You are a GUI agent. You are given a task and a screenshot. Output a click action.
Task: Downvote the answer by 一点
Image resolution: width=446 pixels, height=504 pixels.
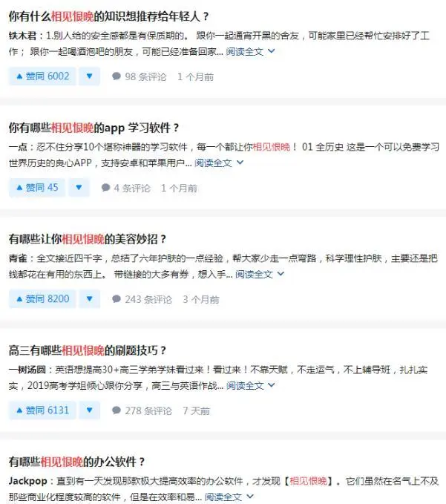click(x=79, y=188)
